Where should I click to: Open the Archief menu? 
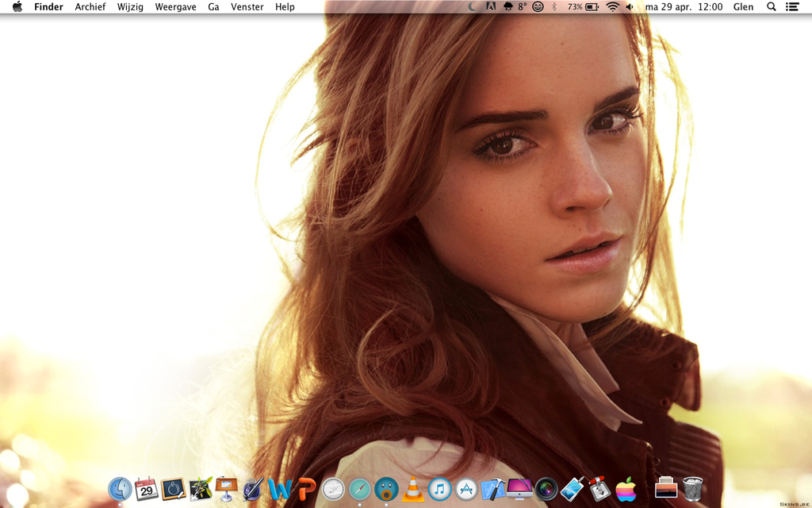point(90,7)
